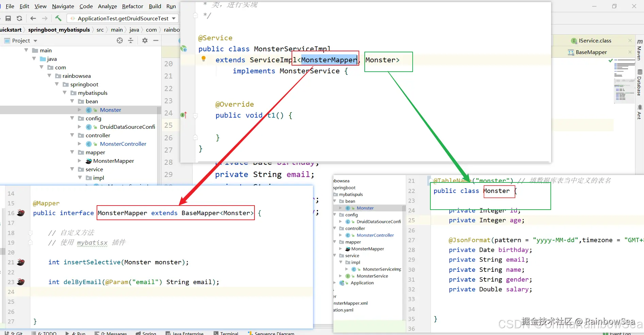Open the Refactor menu

132,6
